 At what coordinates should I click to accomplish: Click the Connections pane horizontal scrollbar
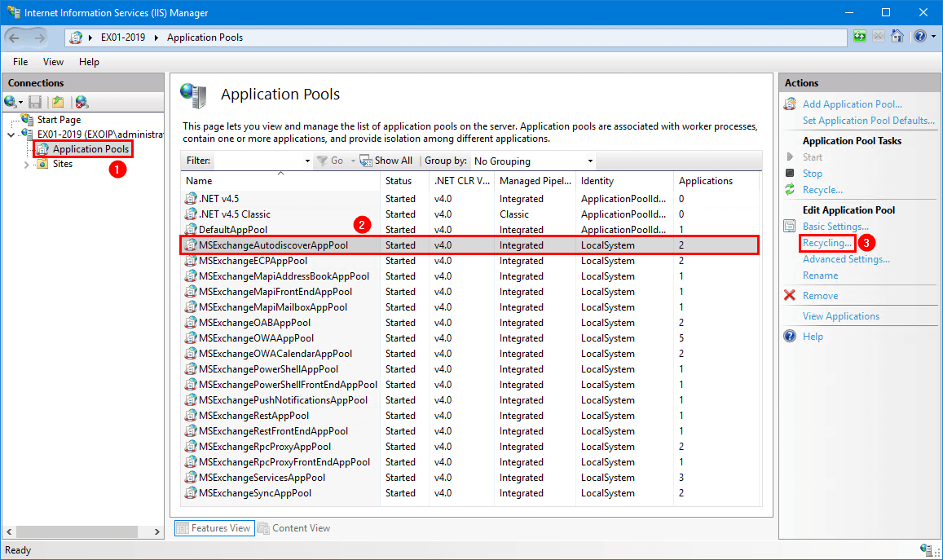pyautogui.click(x=83, y=531)
